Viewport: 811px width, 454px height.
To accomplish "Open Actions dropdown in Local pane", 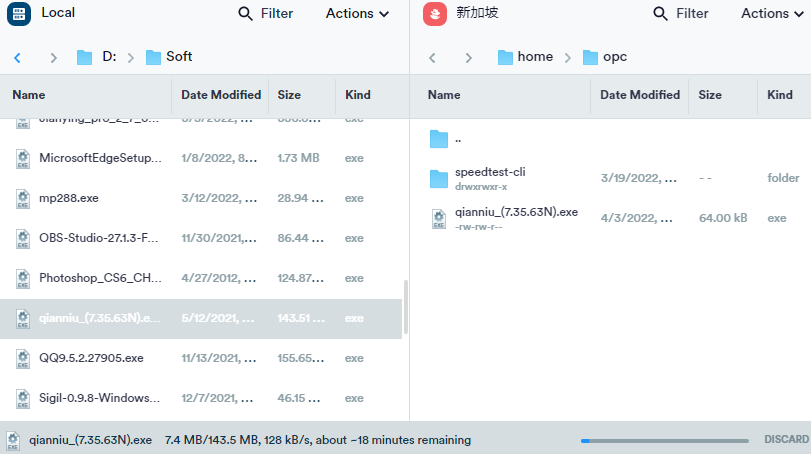I will [357, 13].
